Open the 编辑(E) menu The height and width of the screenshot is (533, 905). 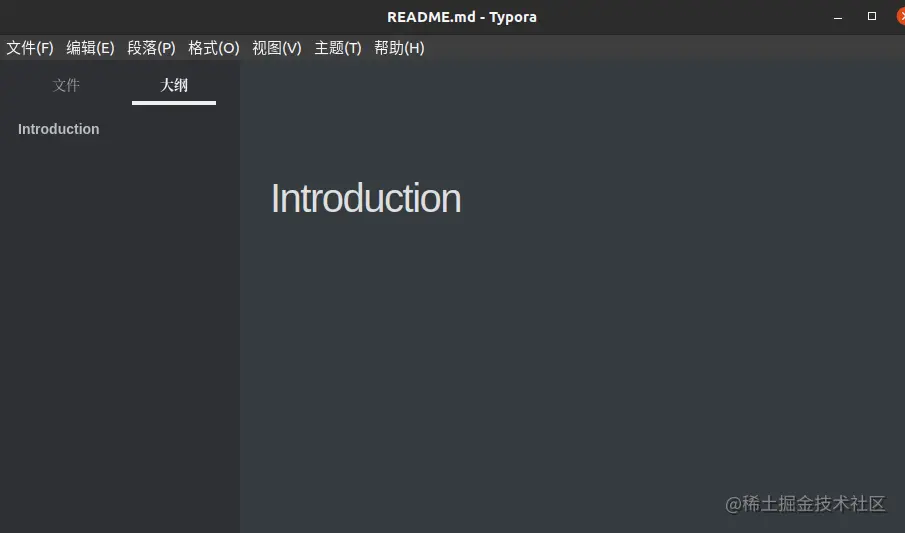click(91, 48)
